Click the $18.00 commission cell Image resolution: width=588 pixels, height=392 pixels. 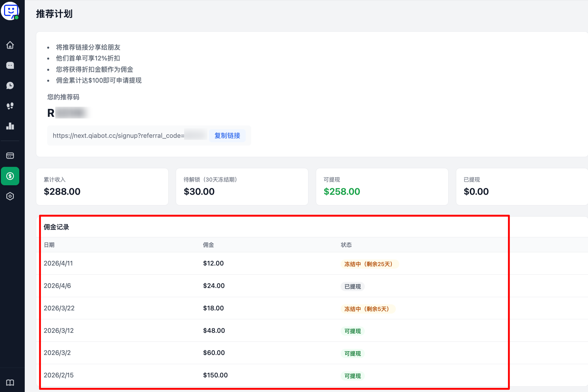pos(213,308)
